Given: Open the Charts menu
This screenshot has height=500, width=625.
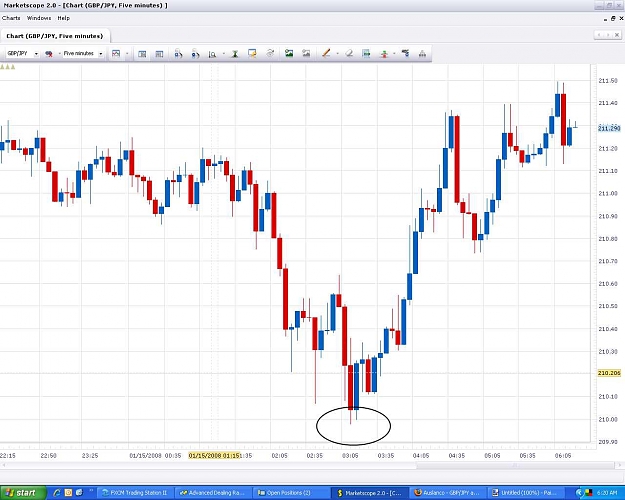Looking at the screenshot, I should (11, 18).
